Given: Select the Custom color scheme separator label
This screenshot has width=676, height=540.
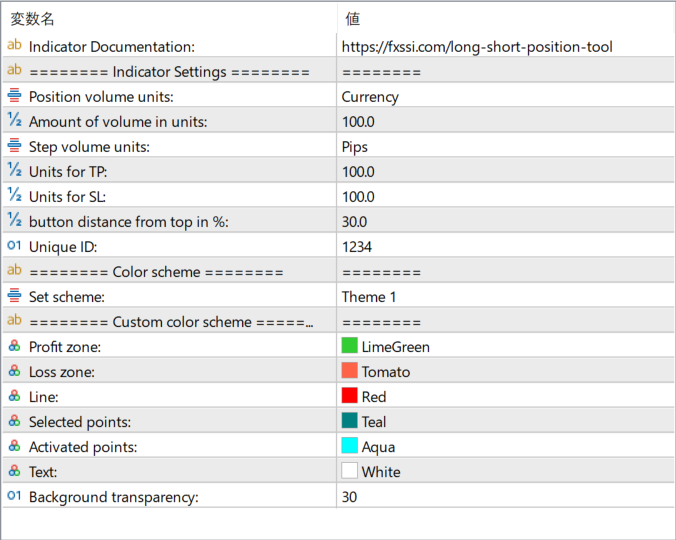Looking at the screenshot, I should pos(171,322).
